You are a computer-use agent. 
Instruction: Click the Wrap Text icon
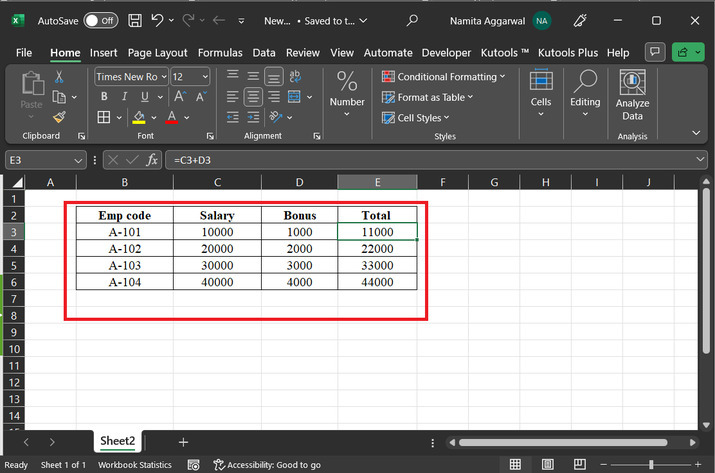pos(294,77)
